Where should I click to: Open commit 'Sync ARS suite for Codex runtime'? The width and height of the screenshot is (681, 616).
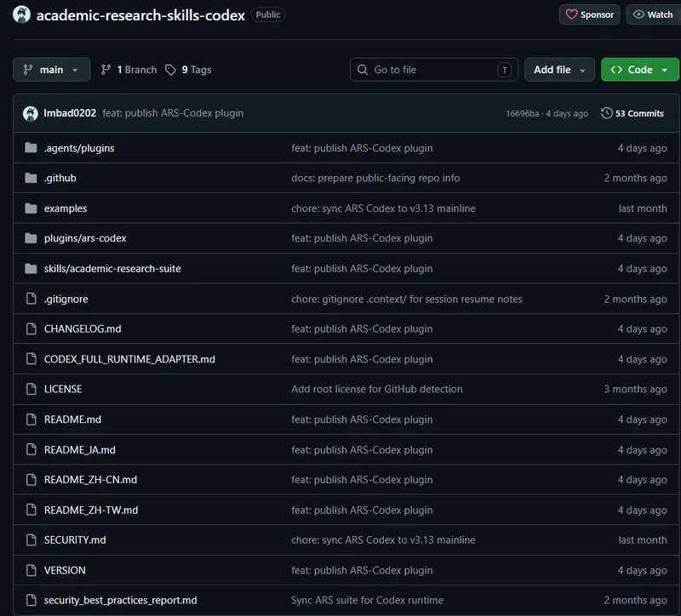click(x=368, y=601)
